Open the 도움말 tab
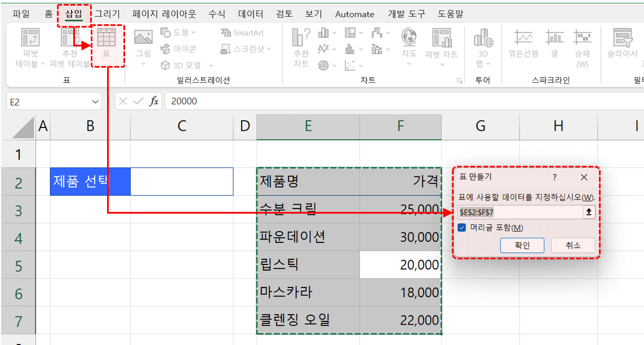Image resolution: width=644 pixels, height=345 pixels. 450,14
